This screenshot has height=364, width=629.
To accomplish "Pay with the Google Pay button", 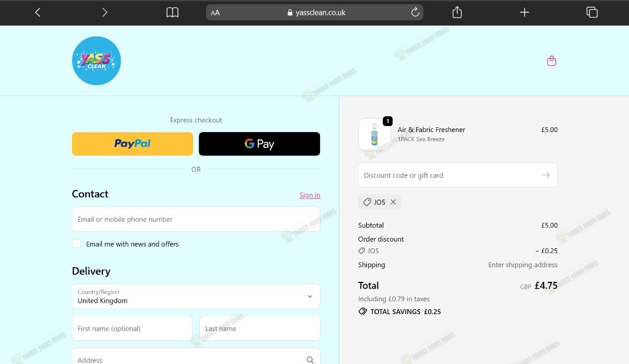I will click(x=260, y=144).
